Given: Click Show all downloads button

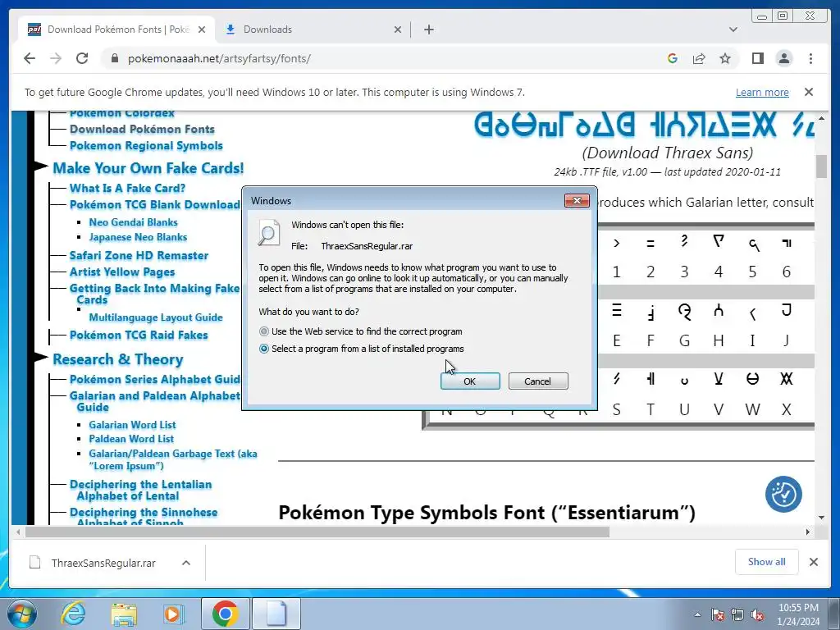Looking at the screenshot, I should pyautogui.click(x=767, y=561).
